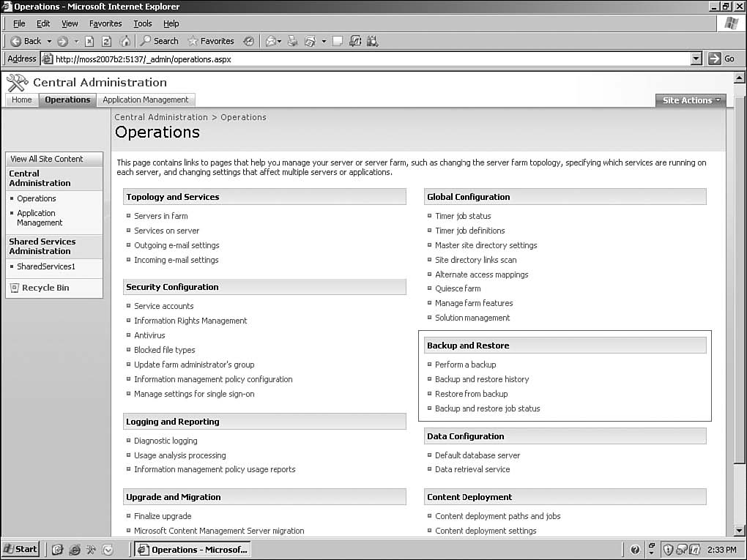Open the Tools menu

coord(142,23)
